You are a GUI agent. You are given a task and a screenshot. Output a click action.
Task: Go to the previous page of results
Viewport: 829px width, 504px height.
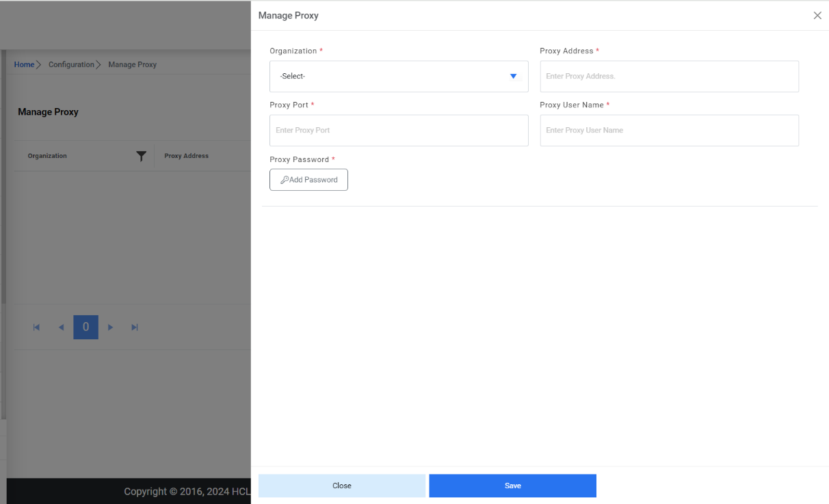[x=61, y=328]
